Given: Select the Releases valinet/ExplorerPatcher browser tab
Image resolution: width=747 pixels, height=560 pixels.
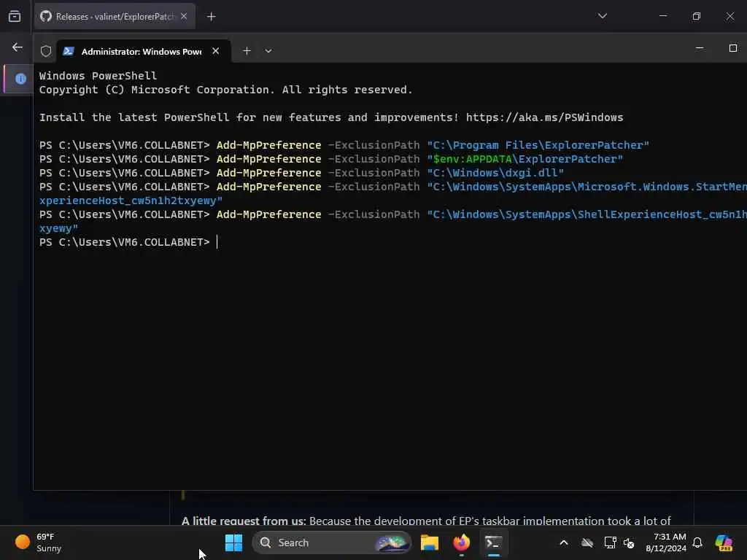Looking at the screenshot, I should click(x=115, y=16).
